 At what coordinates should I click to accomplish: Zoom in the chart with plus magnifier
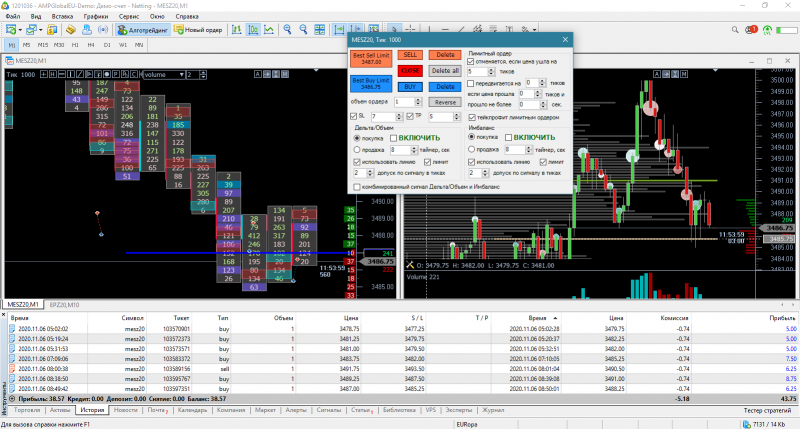pos(287,30)
